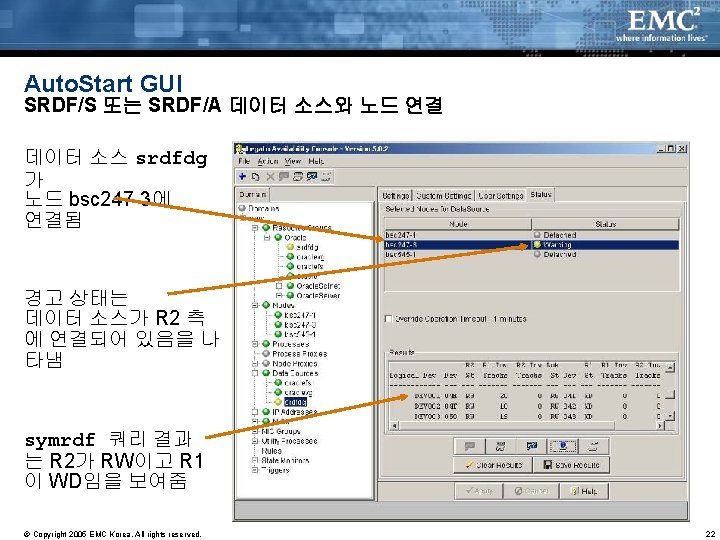Switch to the Settings tab
This screenshot has height=540, width=720.
tap(396, 195)
